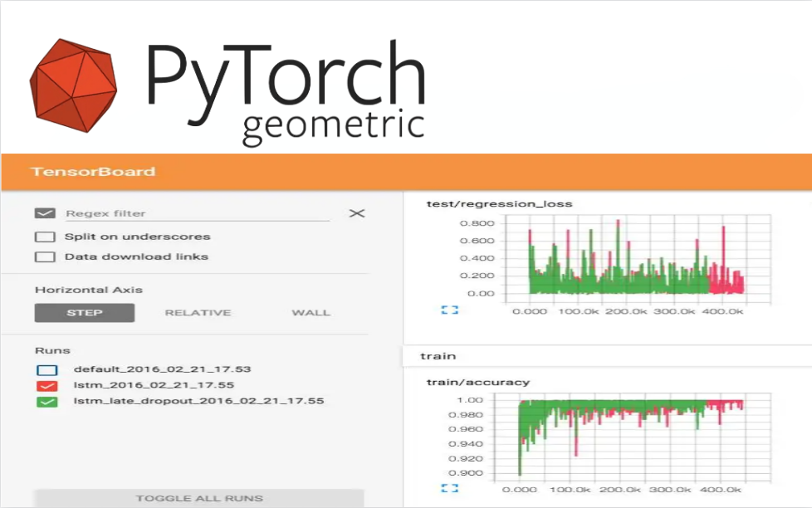Click the run name default_2016_02_21_17.53
The width and height of the screenshot is (812, 508).
click(162, 369)
